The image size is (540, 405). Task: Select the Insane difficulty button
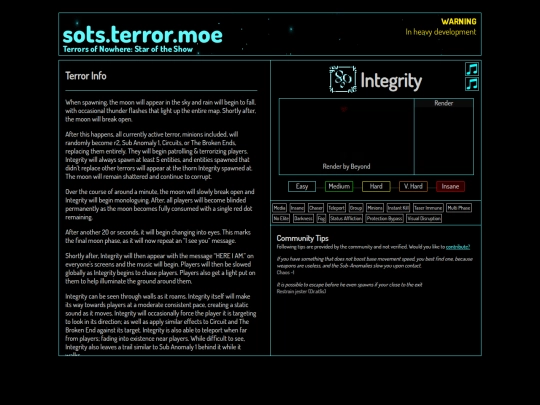[x=450, y=186]
